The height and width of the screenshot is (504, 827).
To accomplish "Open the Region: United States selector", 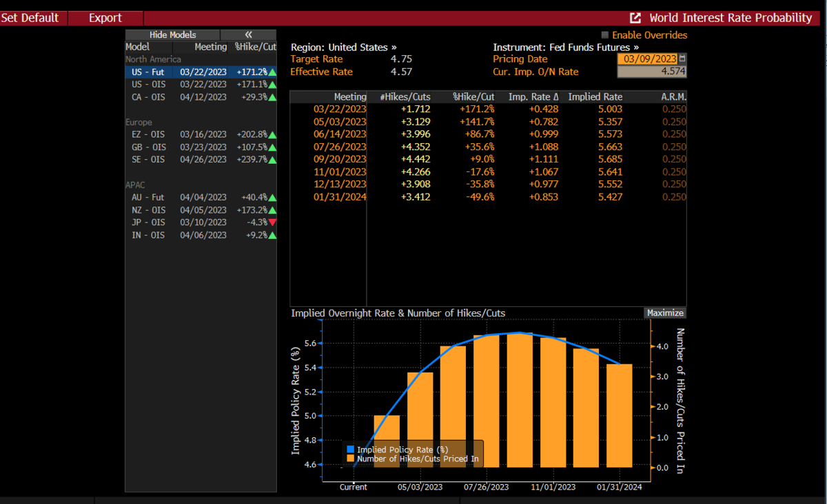I will click(x=343, y=48).
